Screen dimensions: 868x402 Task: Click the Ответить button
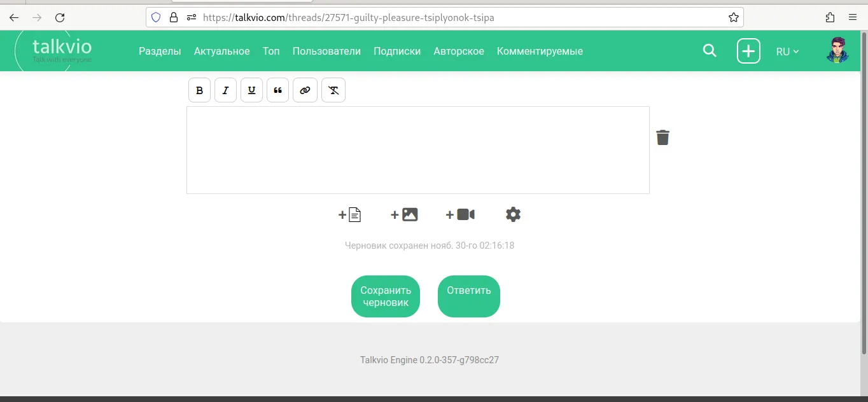[469, 296]
